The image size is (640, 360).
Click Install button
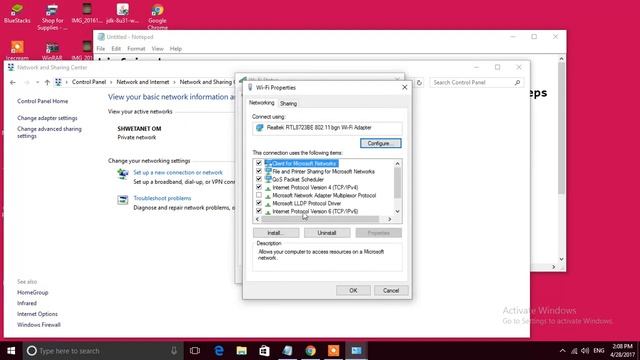(276, 233)
